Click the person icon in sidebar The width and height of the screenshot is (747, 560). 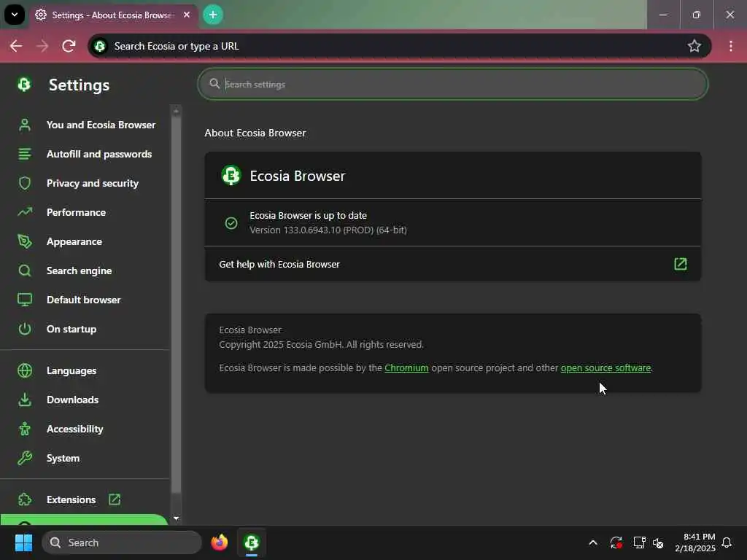point(25,125)
